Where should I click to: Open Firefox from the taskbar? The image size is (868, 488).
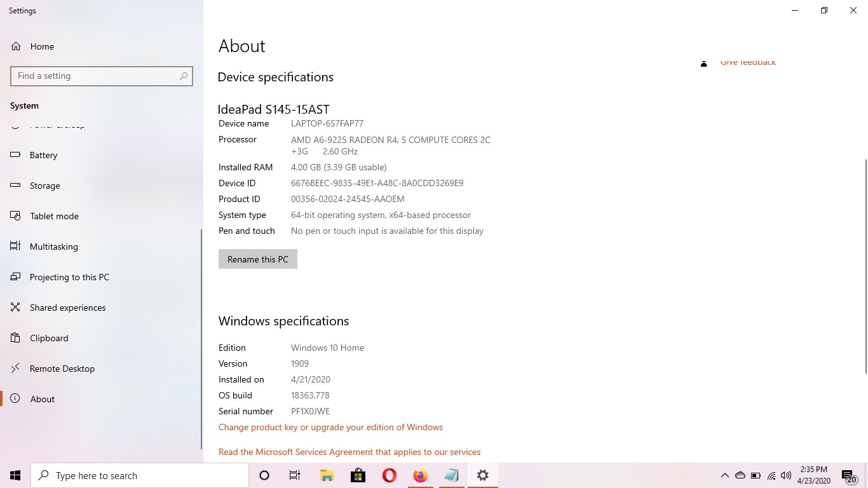coord(420,475)
